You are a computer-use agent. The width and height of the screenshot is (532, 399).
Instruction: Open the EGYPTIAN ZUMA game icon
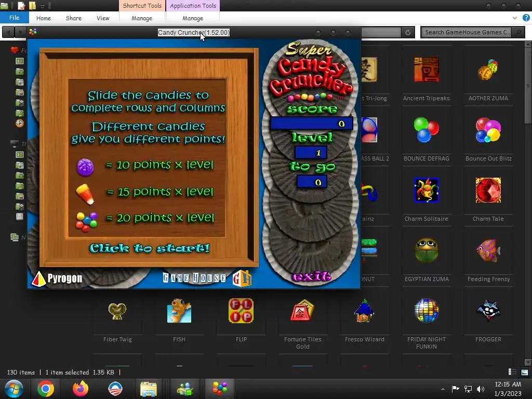point(427,250)
